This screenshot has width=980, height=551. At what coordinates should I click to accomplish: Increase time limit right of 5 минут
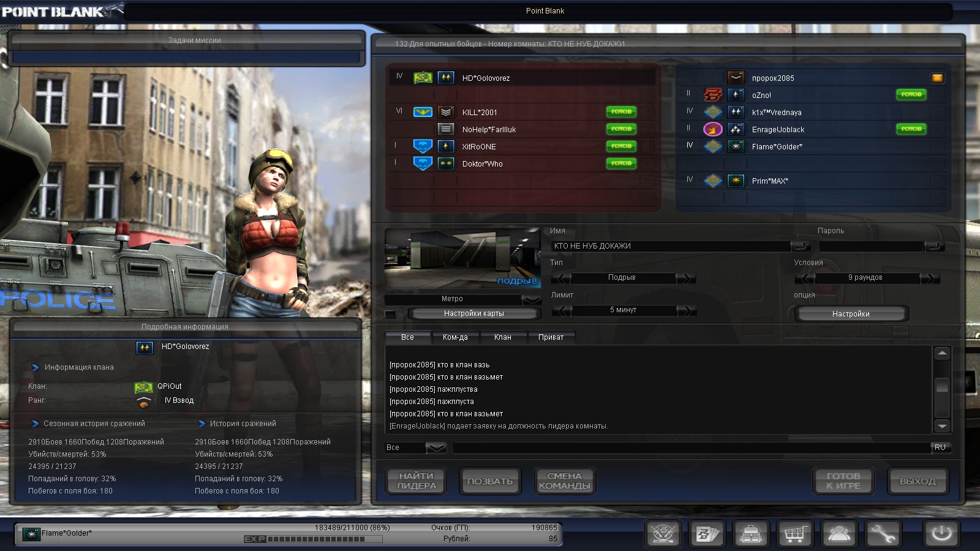point(687,310)
